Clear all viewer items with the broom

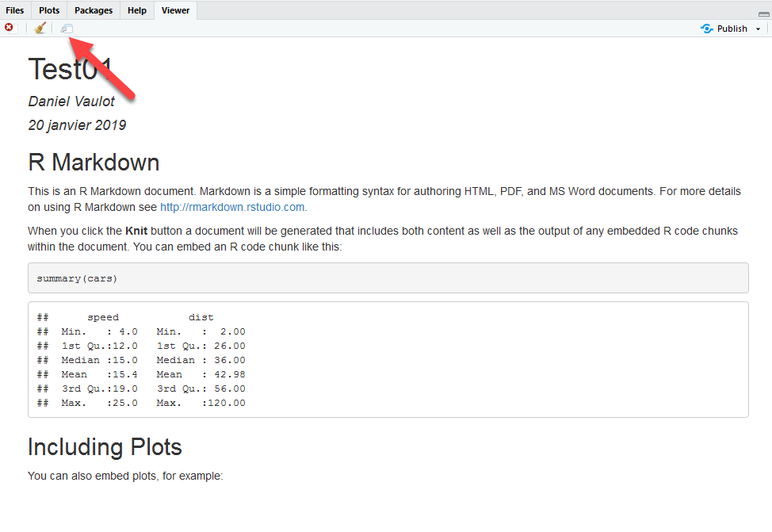pyautogui.click(x=40, y=29)
